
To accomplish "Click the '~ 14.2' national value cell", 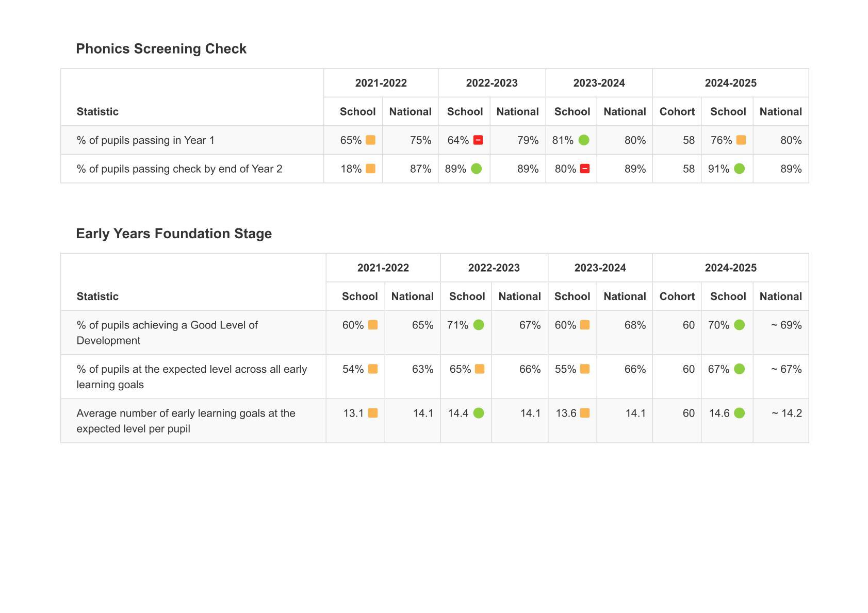I will click(x=786, y=413).
